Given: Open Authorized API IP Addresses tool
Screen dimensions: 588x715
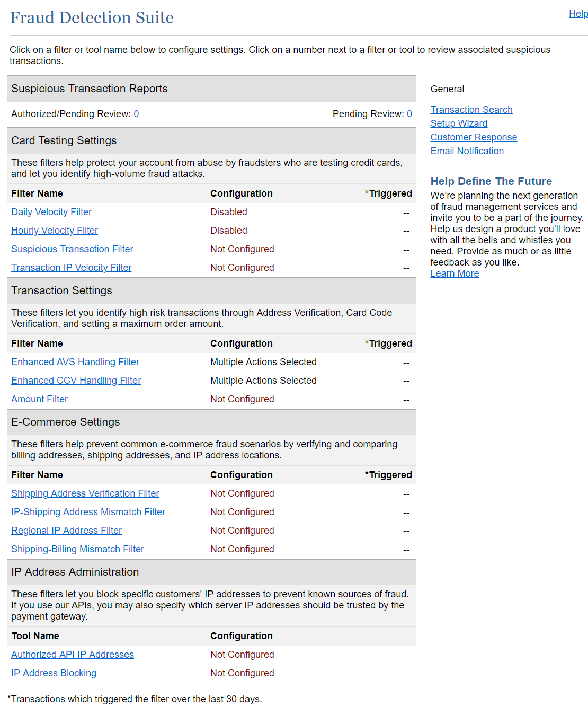Looking at the screenshot, I should (73, 655).
